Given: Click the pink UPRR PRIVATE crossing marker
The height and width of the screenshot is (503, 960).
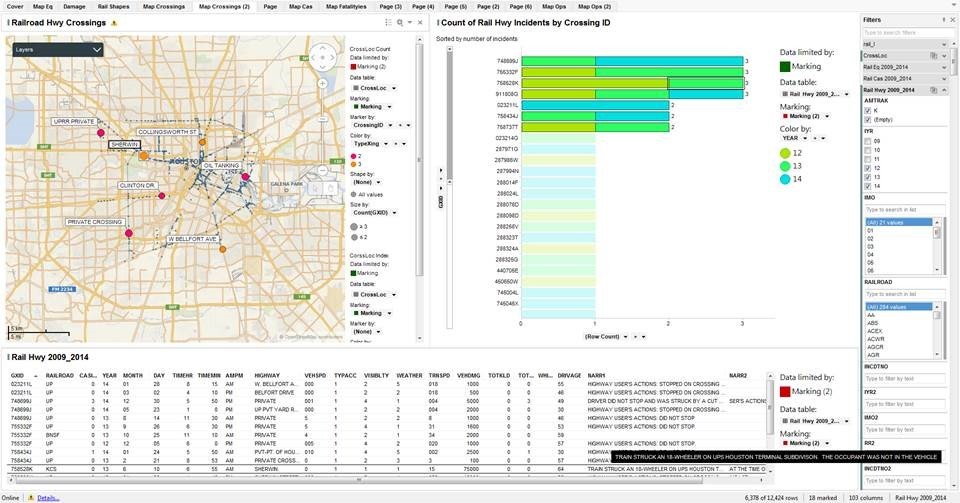Looking at the screenshot, I should point(101,133).
